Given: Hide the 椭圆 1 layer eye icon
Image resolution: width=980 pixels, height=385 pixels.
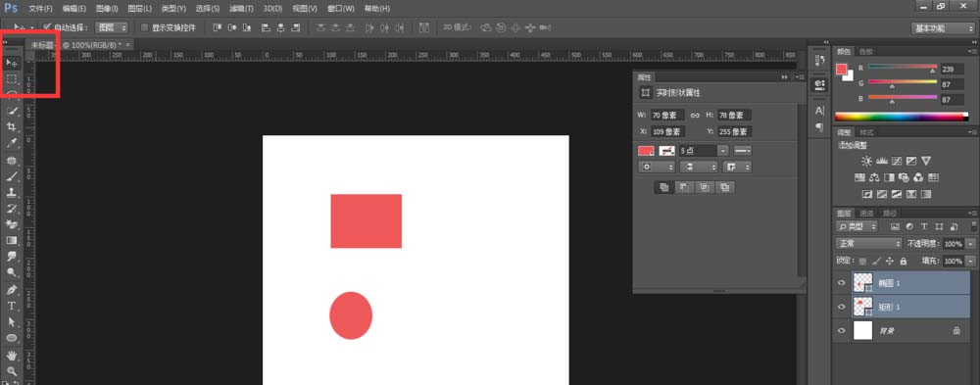Looking at the screenshot, I should 841,284.
